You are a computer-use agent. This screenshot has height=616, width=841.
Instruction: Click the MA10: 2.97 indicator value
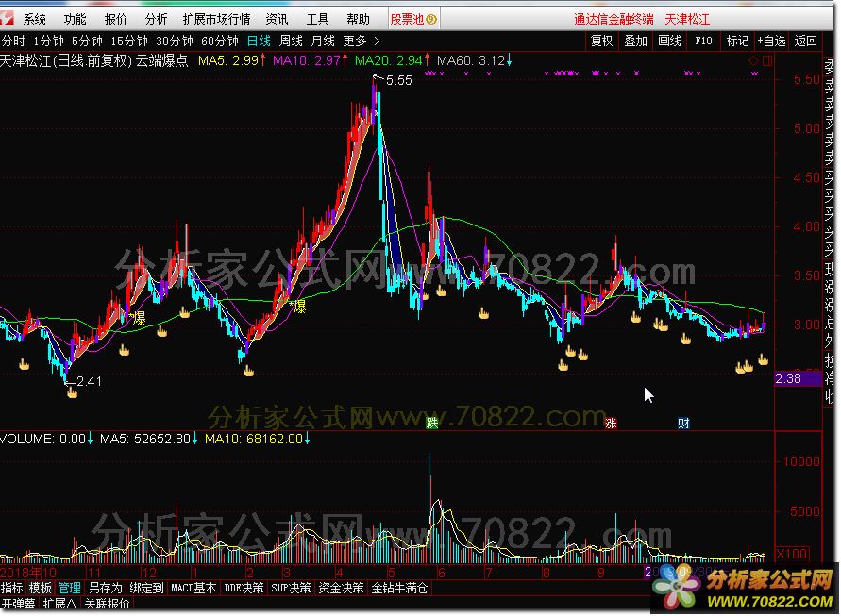310,60
